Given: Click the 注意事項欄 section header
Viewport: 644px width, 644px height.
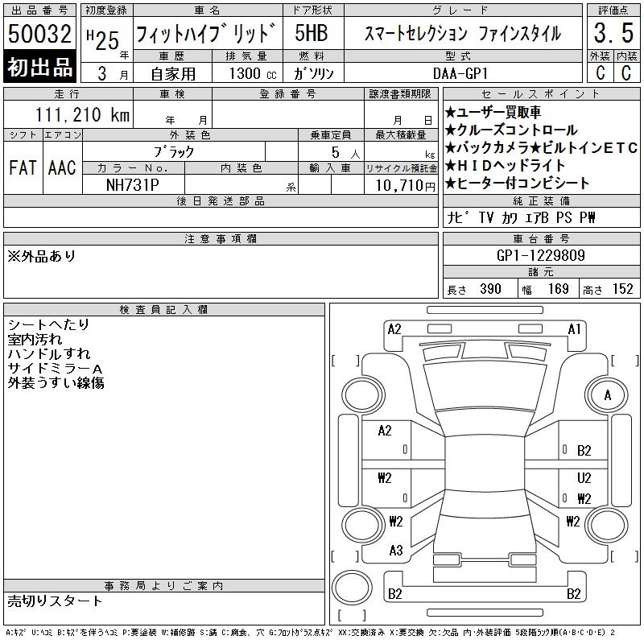Looking at the screenshot, I should [221, 238].
